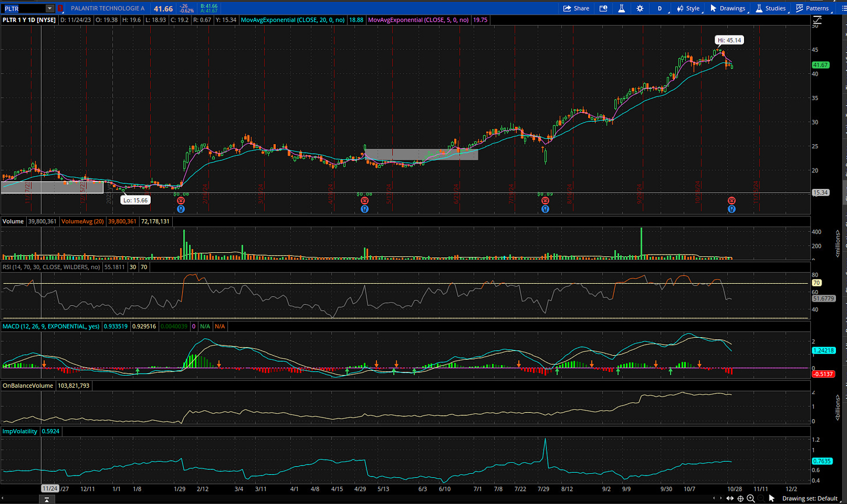Click the collapse arrow icon at bottom left
847x504 pixels.
click(x=47, y=499)
